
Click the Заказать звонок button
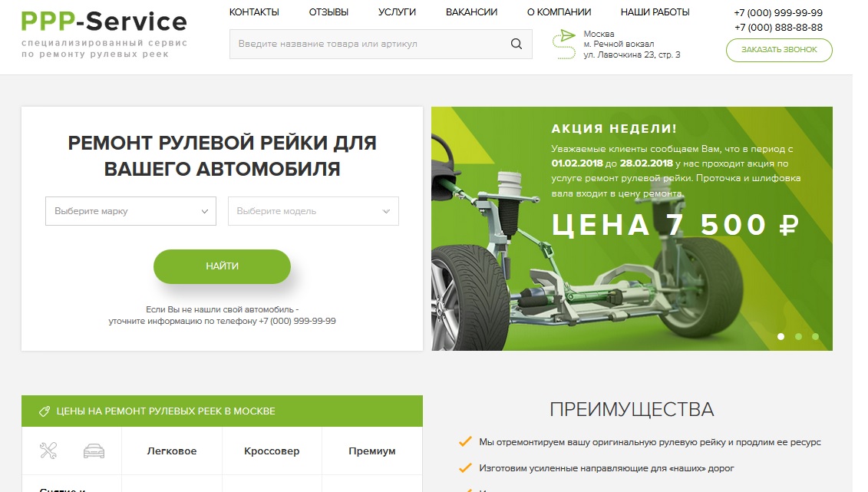(779, 50)
